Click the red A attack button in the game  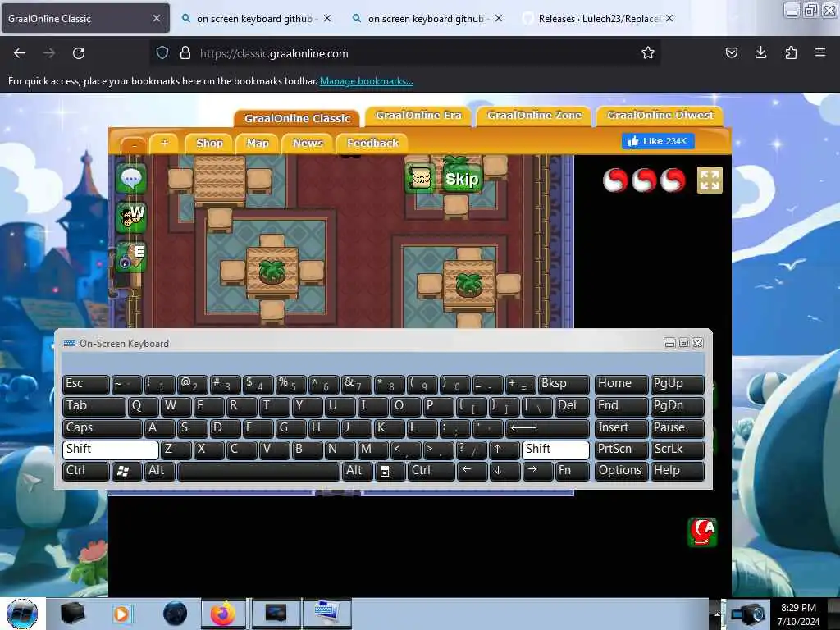(x=702, y=532)
